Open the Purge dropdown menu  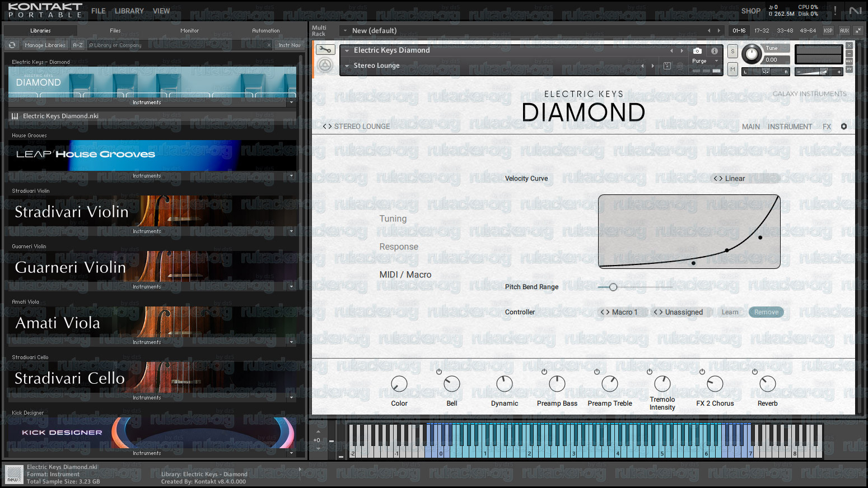coord(705,61)
